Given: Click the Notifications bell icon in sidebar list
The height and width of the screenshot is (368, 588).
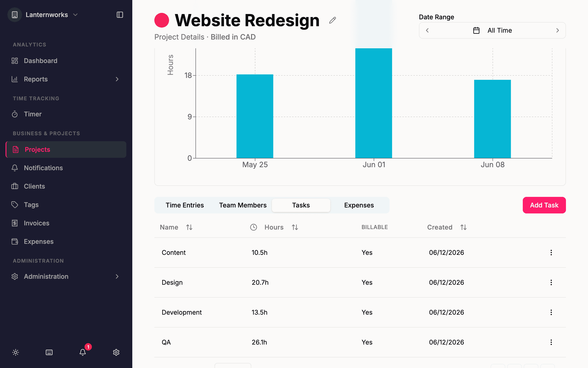Looking at the screenshot, I should (x=15, y=168).
